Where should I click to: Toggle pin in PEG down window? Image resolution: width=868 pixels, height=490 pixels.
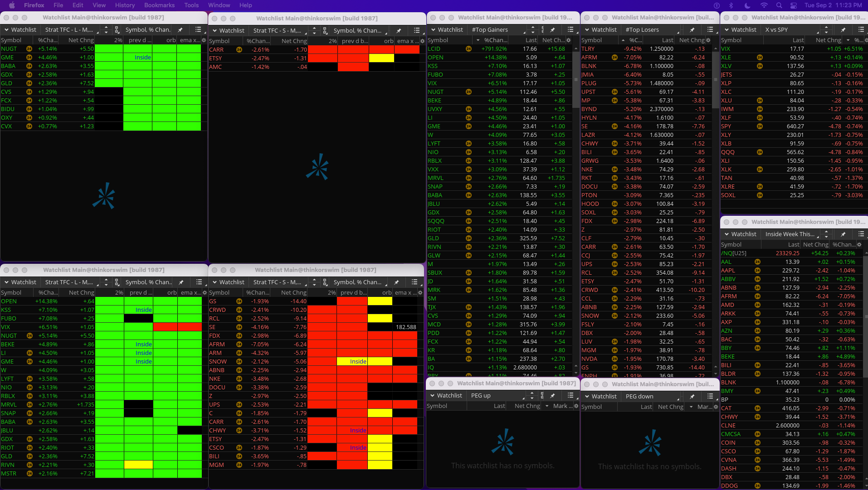coord(692,396)
